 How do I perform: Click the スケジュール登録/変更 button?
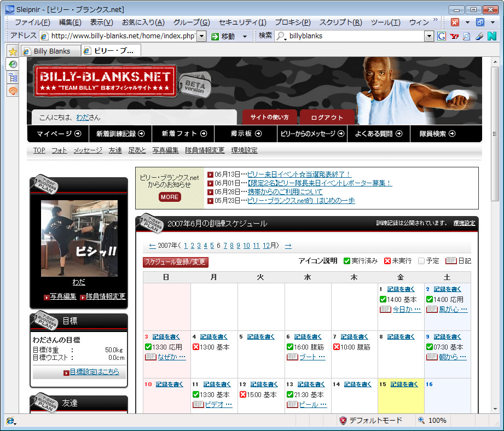pos(175,262)
